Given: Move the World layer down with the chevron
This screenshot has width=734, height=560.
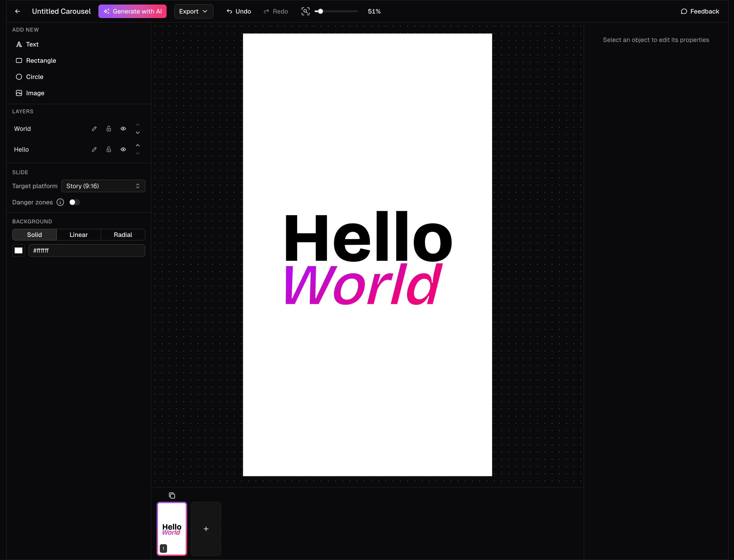Looking at the screenshot, I should (x=137, y=133).
